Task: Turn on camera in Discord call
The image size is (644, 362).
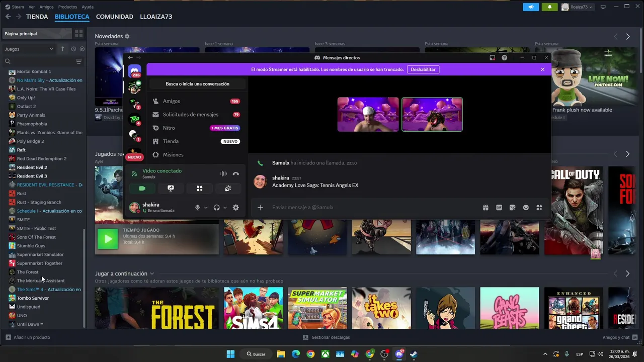Action: [142, 188]
